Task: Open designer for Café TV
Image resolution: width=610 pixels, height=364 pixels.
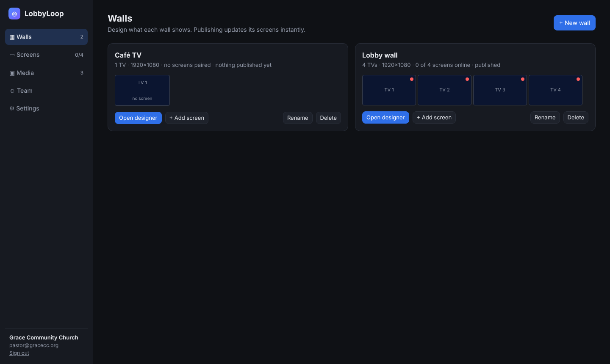Action: click(x=138, y=118)
